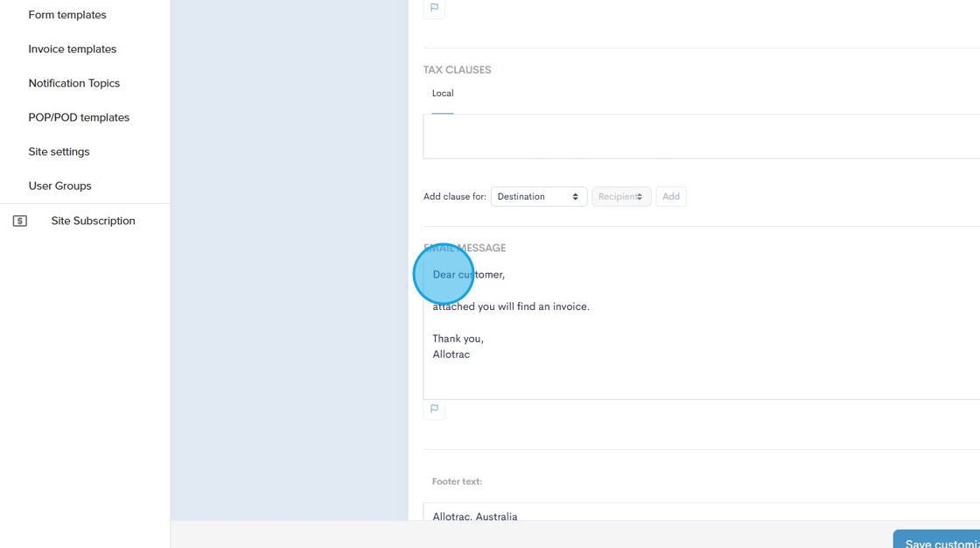
Task: Click inside the Local tax clauses text box
Action: coord(700,137)
